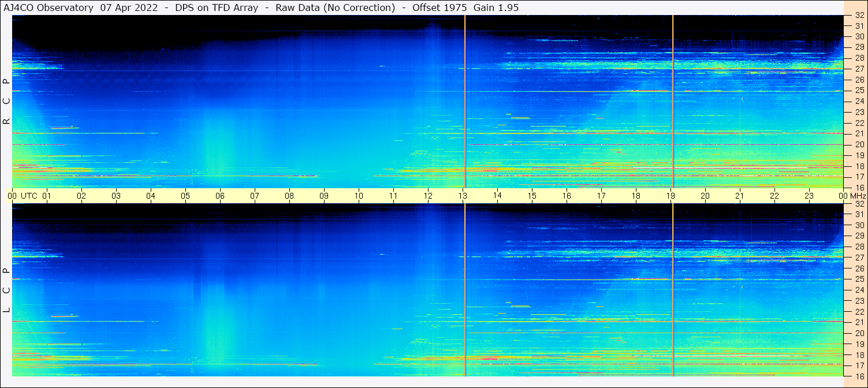Select the 24 MHz tick of LCP panel
This screenshot has width=868, height=388.
pyautogui.click(x=859, y=290)
